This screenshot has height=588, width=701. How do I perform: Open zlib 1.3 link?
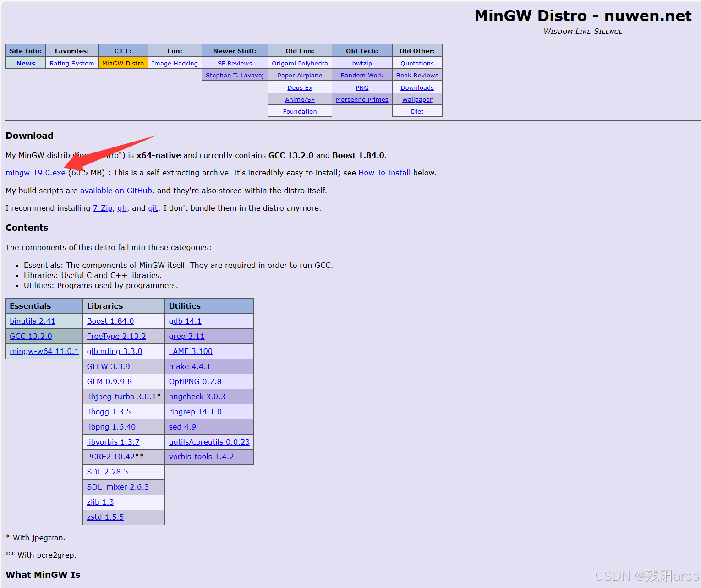[x=100, y=502]
